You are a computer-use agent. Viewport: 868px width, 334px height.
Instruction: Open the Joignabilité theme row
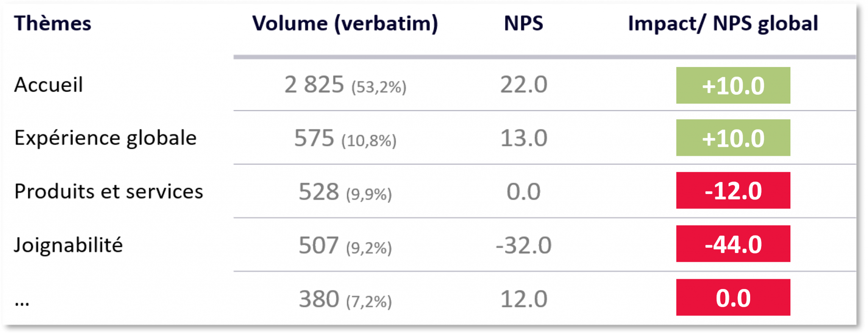pyautogui.click(x=68, y=245)
